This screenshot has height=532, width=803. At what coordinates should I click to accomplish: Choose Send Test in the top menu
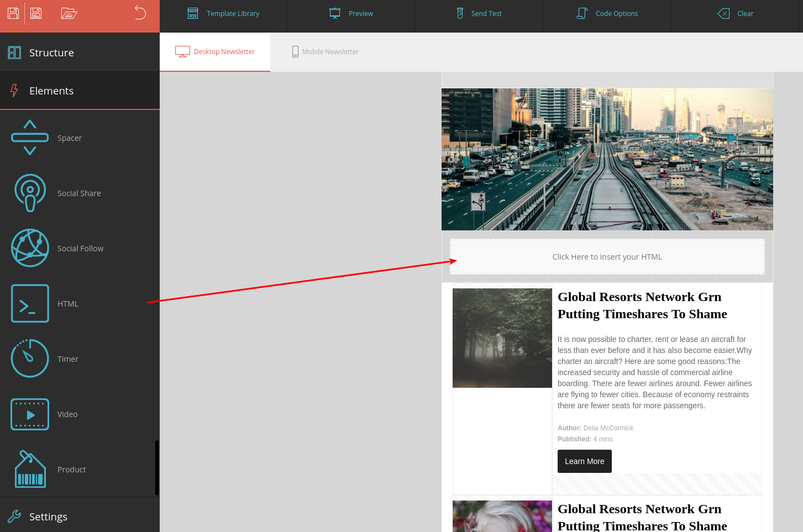click(x=479, y=14)
